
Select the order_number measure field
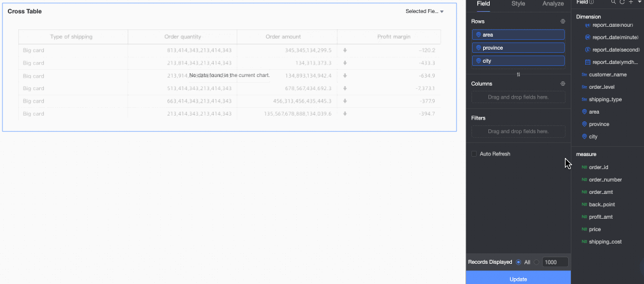point(605,180)
